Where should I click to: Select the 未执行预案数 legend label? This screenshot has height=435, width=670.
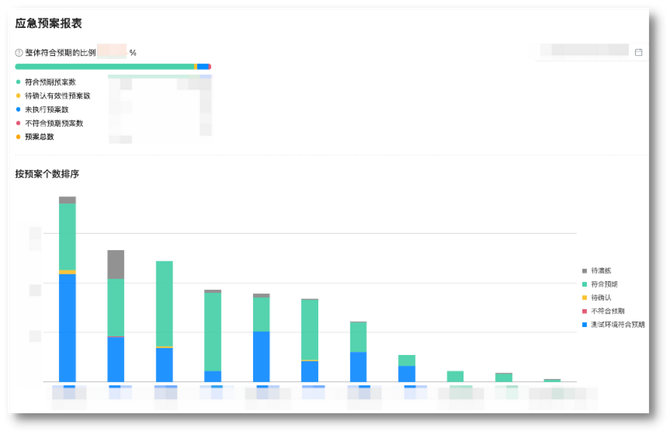click(x=47, y=109)
